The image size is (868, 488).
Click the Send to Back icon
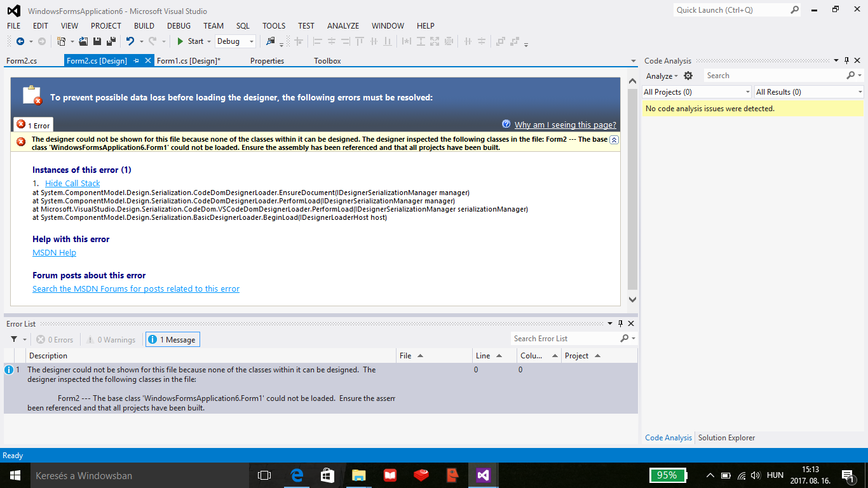pyautogui.click(x=514, y=41)
